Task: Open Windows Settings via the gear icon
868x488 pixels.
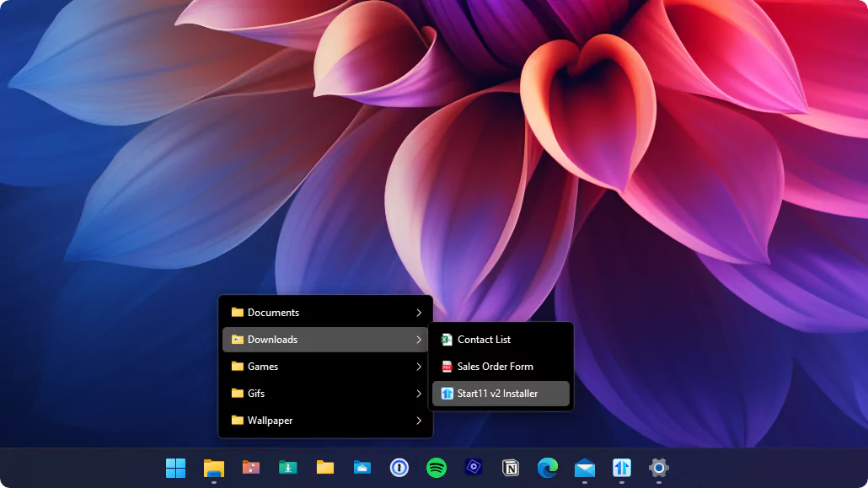Action: pos(658,468)
